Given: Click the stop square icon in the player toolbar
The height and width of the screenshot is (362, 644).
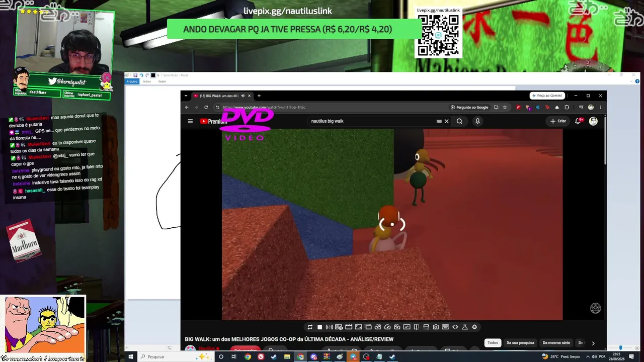Looking at the screenshot, I should tap(319, 327).
